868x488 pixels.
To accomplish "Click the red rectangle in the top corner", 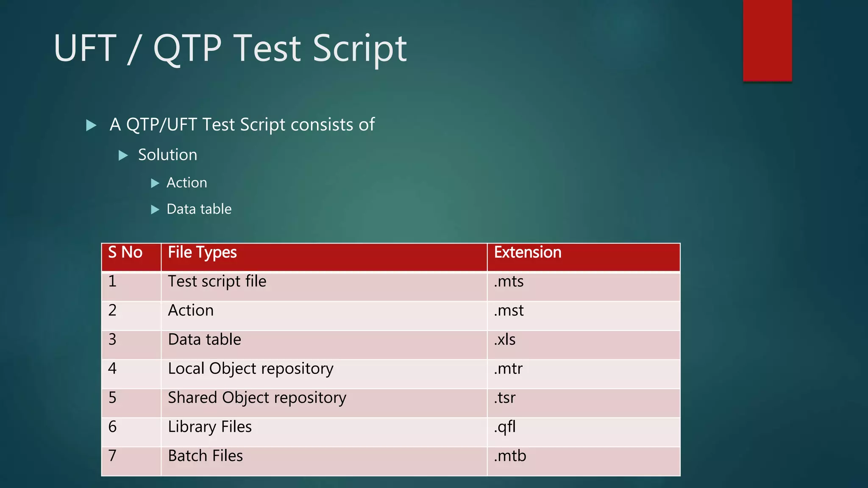I will pyautogui.click(x=768, y=41).
